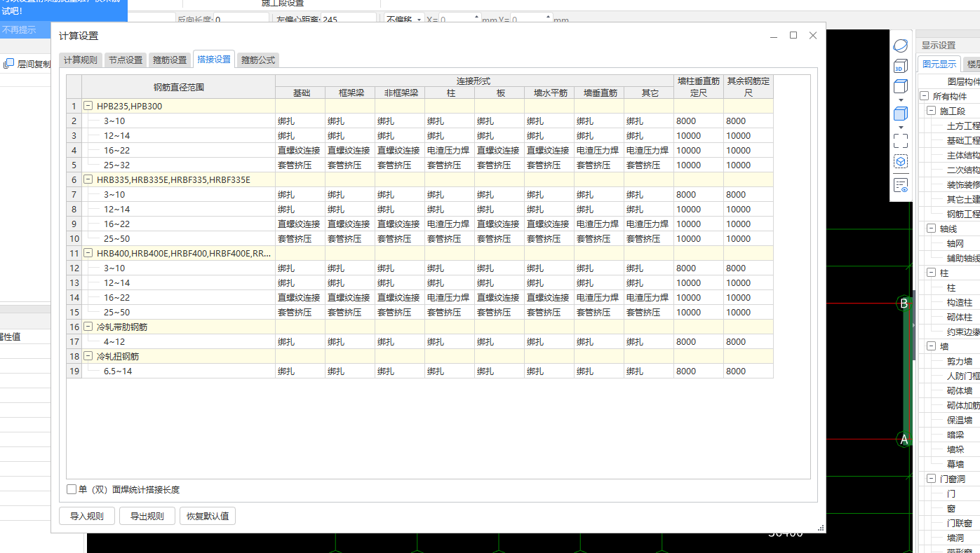Collapse 柱 tree node in display panel
The width and height of the screenshot is (980, 553).
(x=932, y=273)
